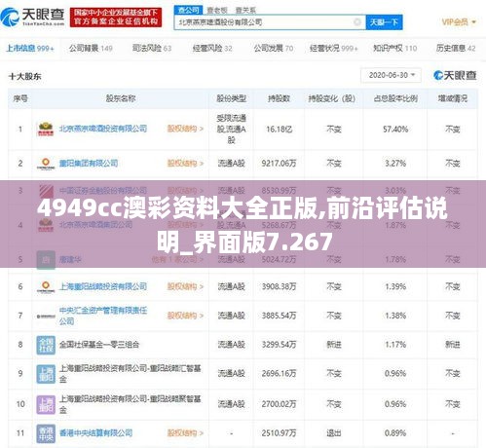Click the 股份类型 column header
The image size is (486, 448).
[231, 98]
